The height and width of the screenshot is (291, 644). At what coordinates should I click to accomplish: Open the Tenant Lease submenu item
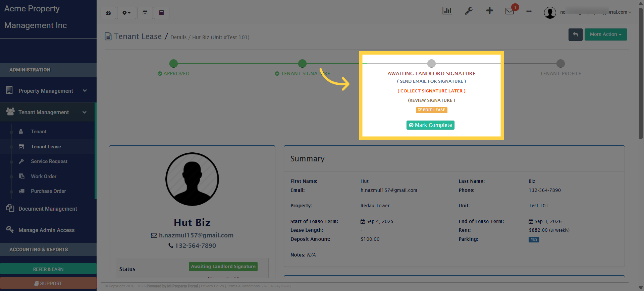point(46,147)
